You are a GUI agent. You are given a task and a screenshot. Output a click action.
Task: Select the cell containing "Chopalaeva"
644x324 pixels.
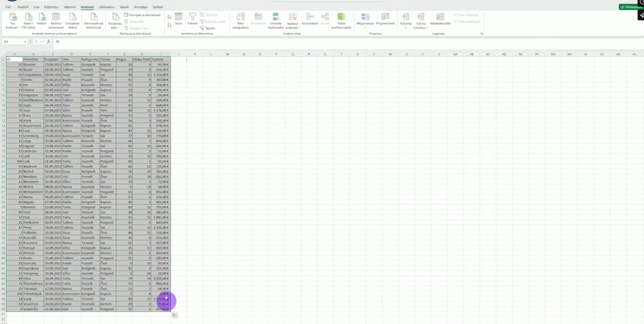tap(33, 75)
